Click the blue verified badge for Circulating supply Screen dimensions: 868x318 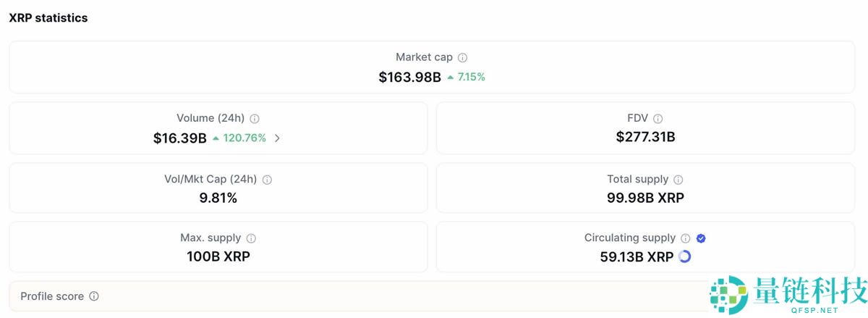701,238
